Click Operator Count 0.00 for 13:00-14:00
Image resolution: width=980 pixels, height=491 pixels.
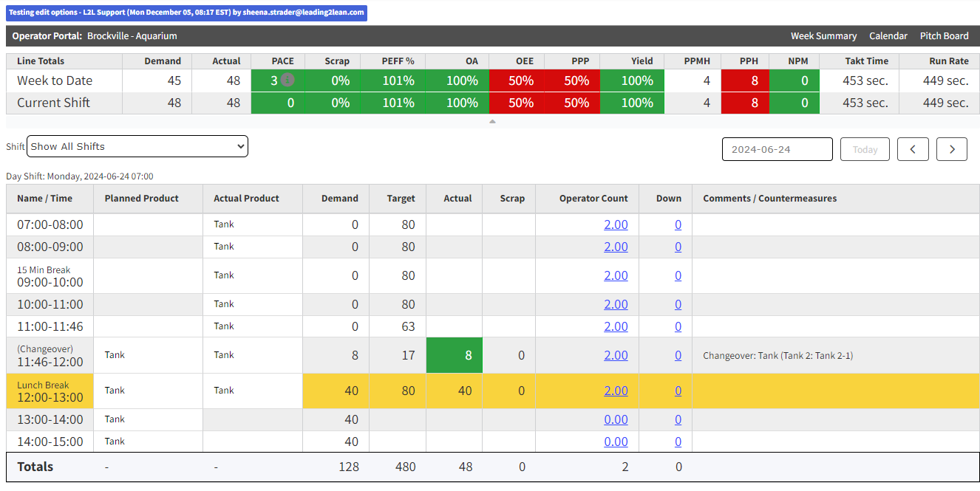[616, 419]
